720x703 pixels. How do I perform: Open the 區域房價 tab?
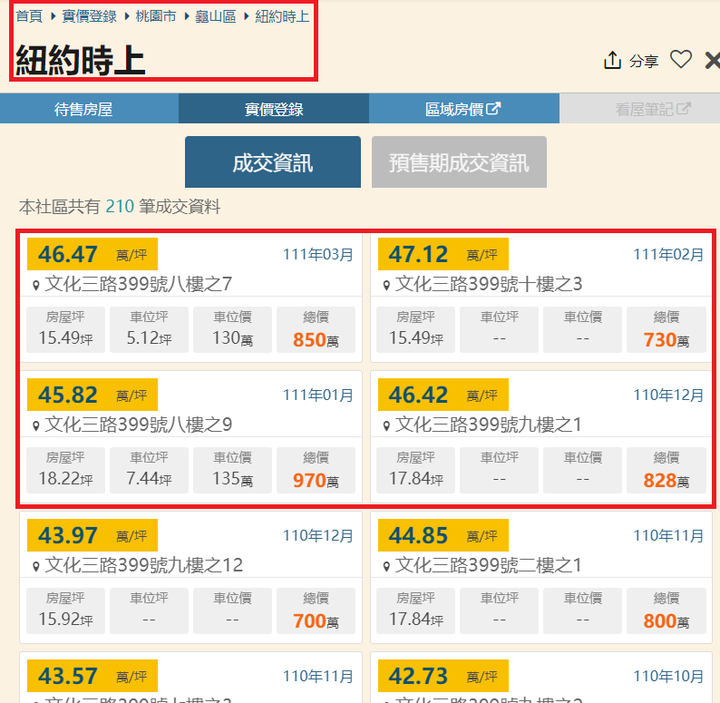coord(464,109)
